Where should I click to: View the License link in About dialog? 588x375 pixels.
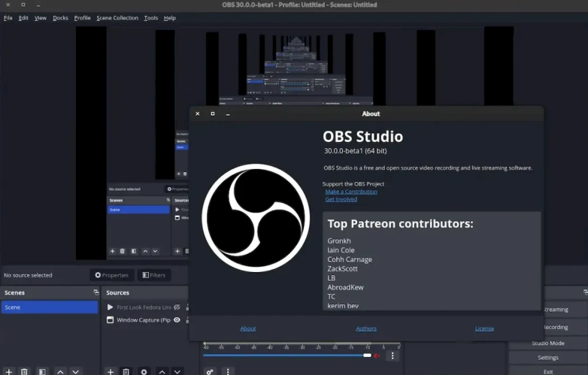click(x=484, y=328)
